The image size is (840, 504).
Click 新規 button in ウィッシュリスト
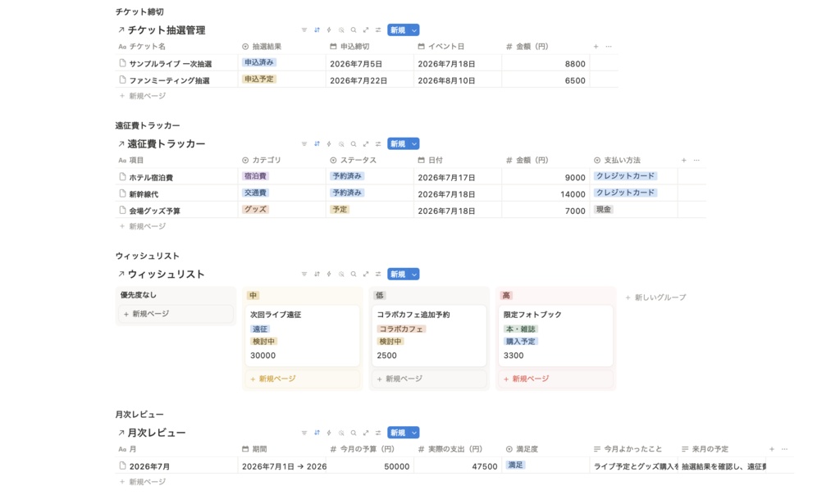pyautogui.click(x=398, y=275)
